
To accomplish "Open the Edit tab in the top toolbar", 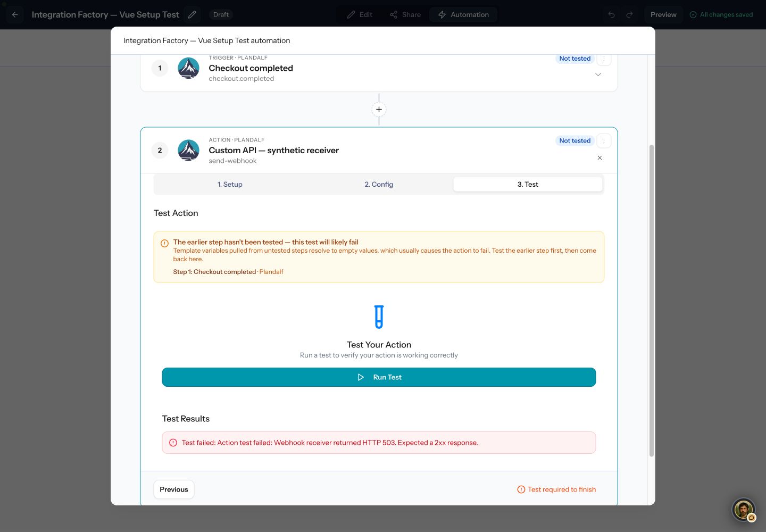I will click(360, 14).
